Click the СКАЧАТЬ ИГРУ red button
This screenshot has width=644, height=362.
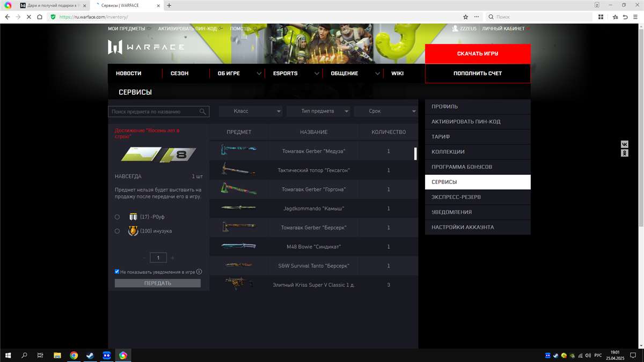pyautogui.click(x=478, y=54)
